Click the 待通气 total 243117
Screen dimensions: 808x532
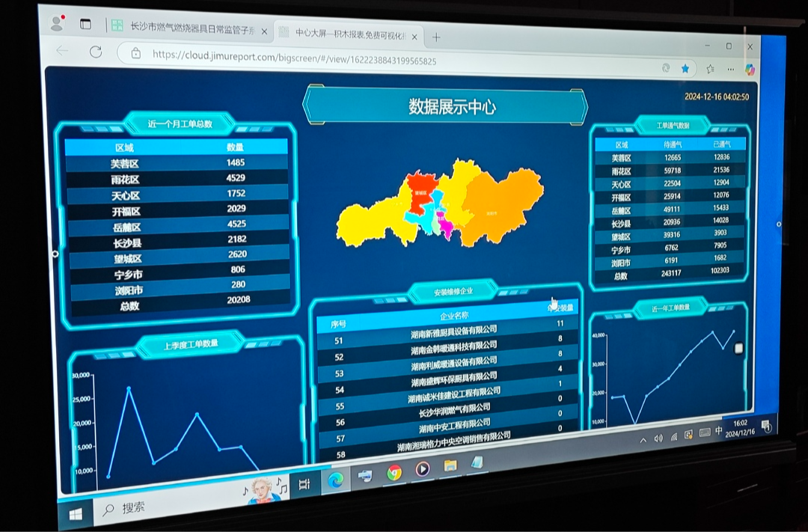[671, 273]
